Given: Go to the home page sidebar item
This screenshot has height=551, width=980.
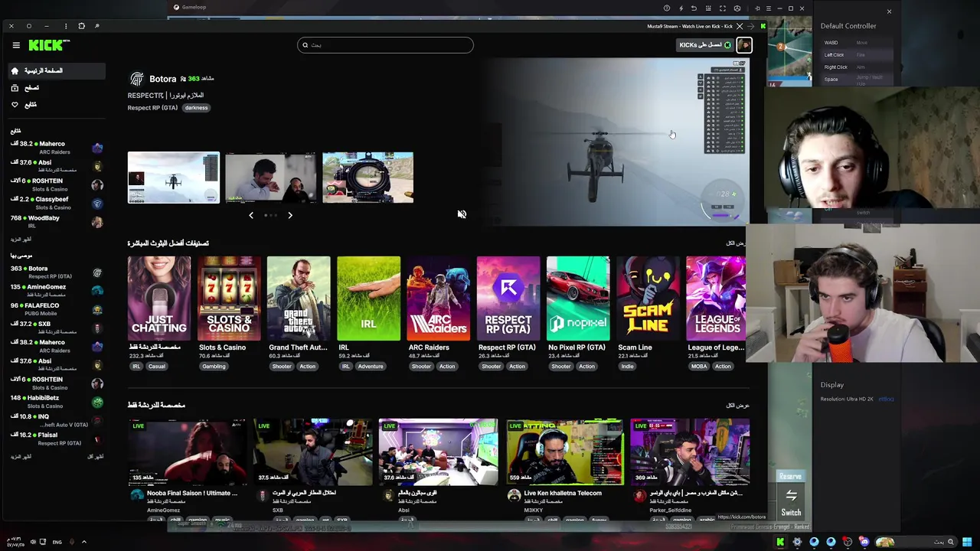Looking at the screenshot, I should click(x=57, y=70).
